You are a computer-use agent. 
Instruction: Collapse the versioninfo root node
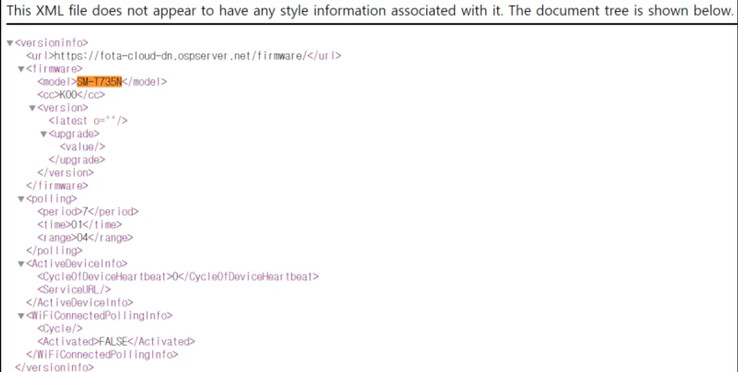9,43
